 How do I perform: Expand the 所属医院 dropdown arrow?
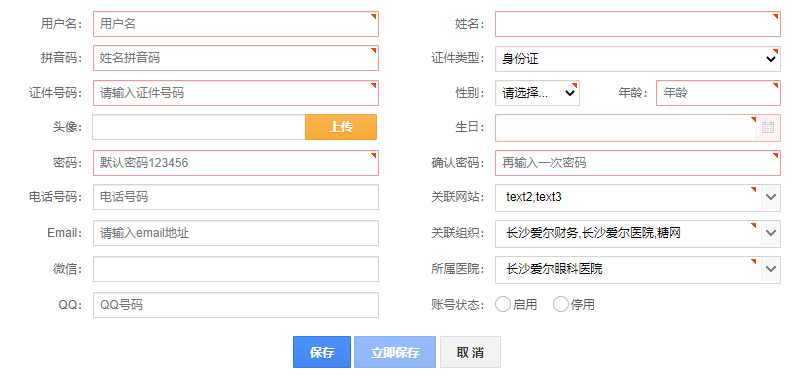771,269
